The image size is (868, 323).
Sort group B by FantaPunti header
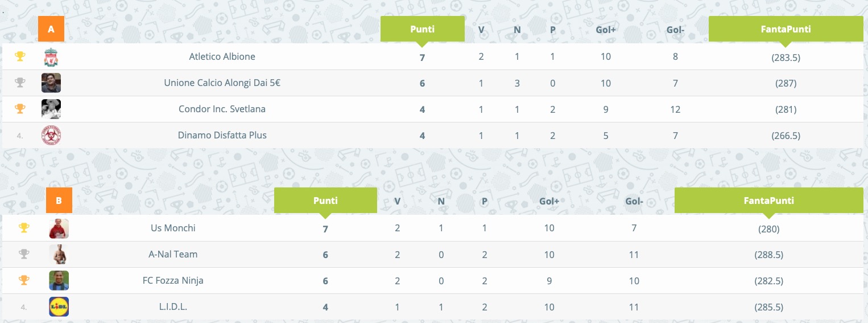coord(768,201)
